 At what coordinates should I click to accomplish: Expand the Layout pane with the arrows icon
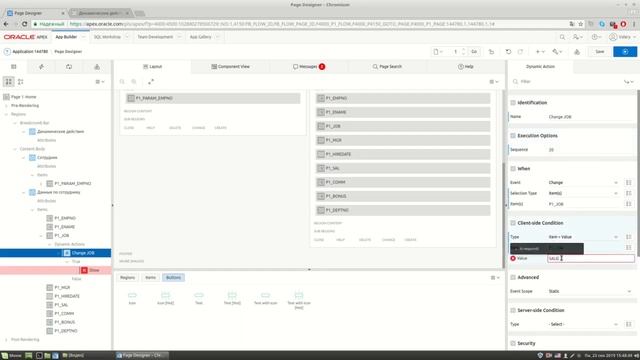coord(151,82)
